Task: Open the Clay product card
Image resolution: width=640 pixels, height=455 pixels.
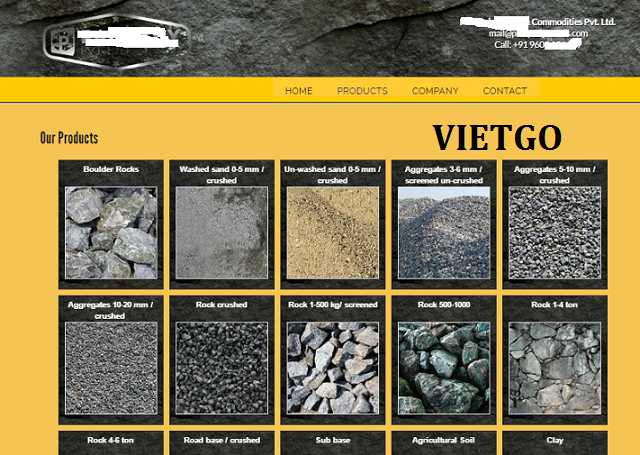Action: (x=555, y=443)
